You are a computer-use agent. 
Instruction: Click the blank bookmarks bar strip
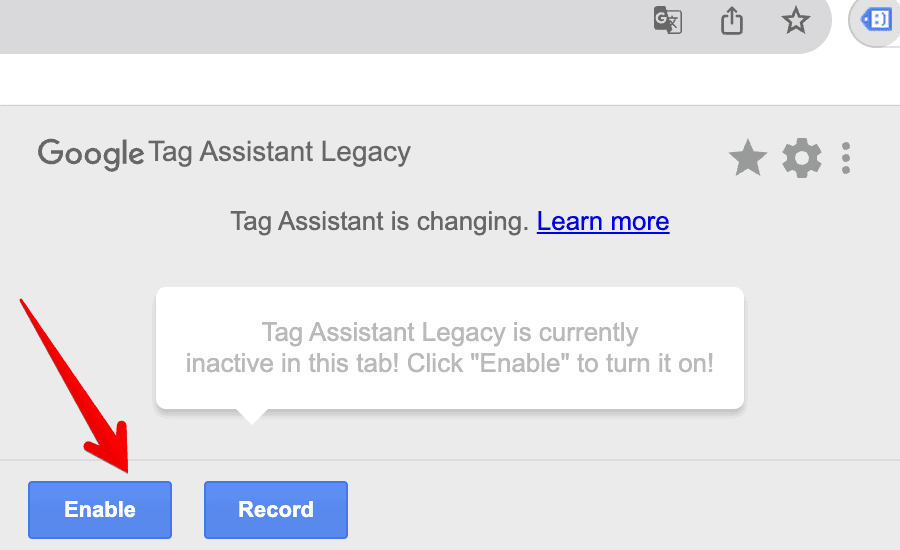tap(450, 80)
